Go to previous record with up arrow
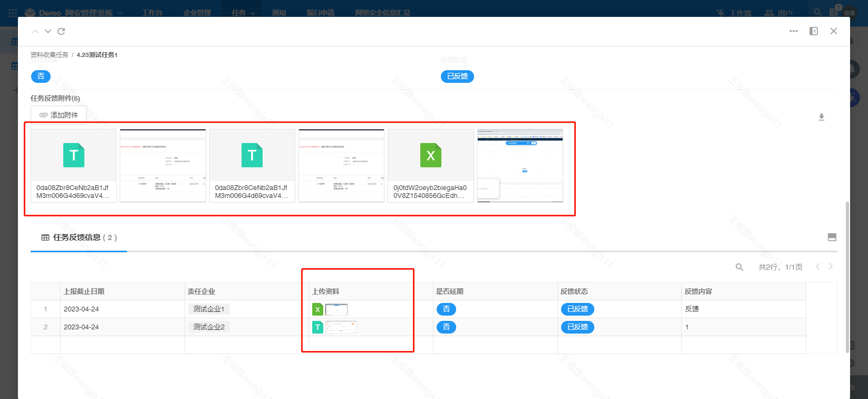This screenshot has height=399, width=868. point(35,31)
